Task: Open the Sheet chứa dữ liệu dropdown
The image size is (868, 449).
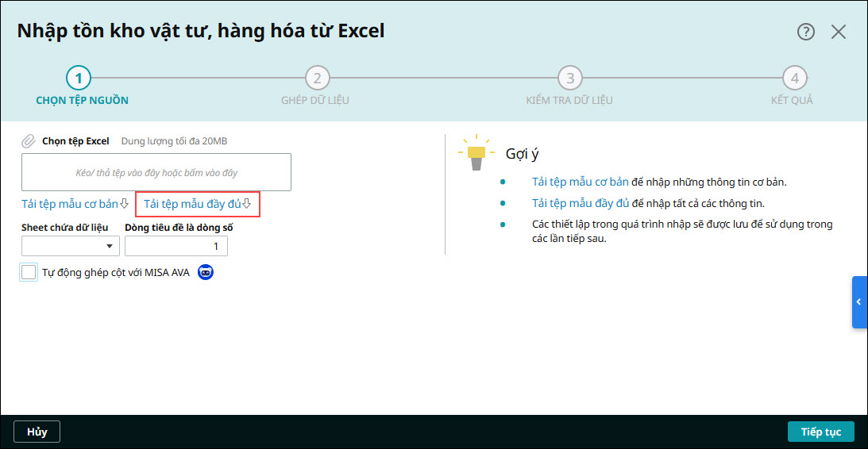Action: [x=71, y=246]
